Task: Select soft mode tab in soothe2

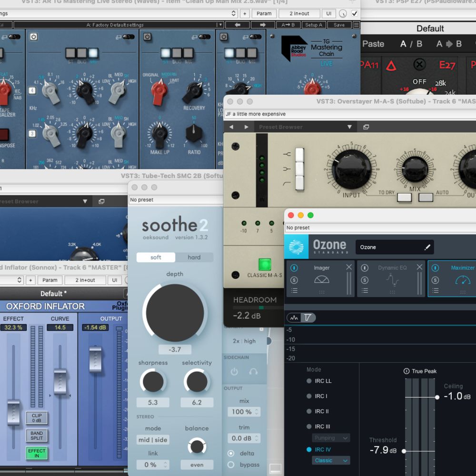Action: click(x=156, y=257)
